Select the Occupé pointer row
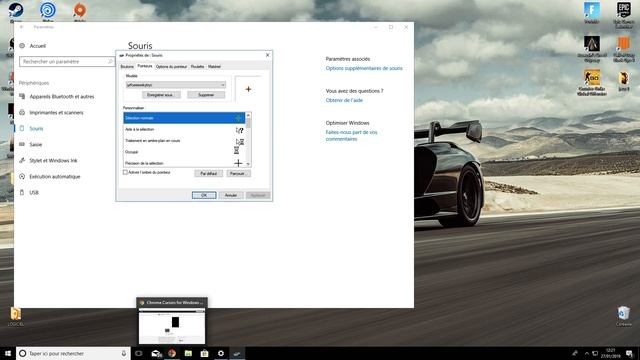 [184, 152]
